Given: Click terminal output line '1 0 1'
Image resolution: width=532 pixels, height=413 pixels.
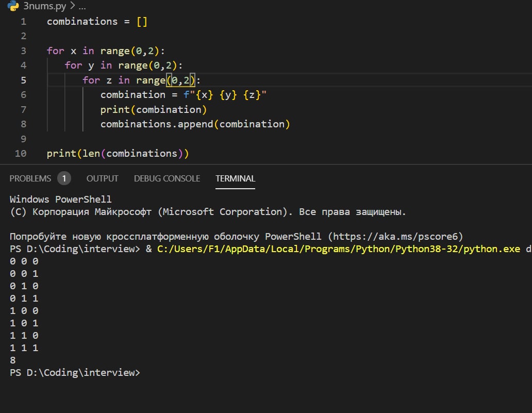Looking at the screenshot, I should coord(24,323).
